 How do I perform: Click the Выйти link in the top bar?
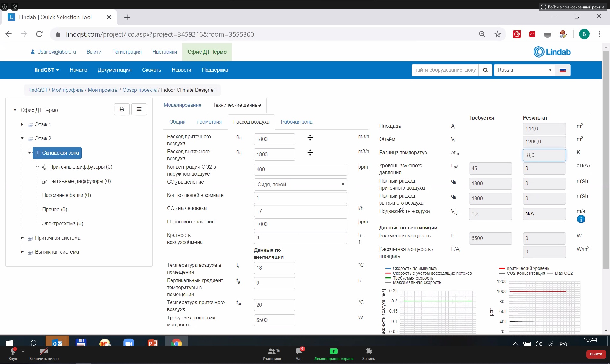[x=94, y=52]
